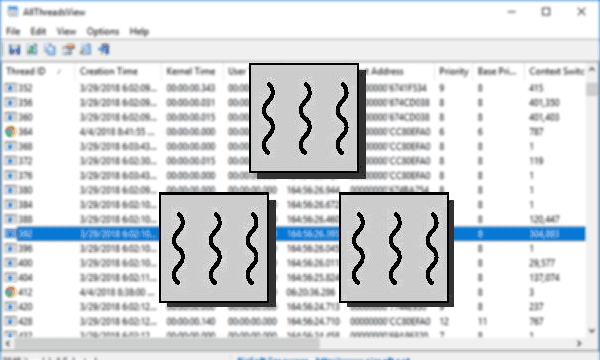The height and width of the screenshot is (360, 600).
Task: Click the Find toolbar icon
Action: point(86,49)
